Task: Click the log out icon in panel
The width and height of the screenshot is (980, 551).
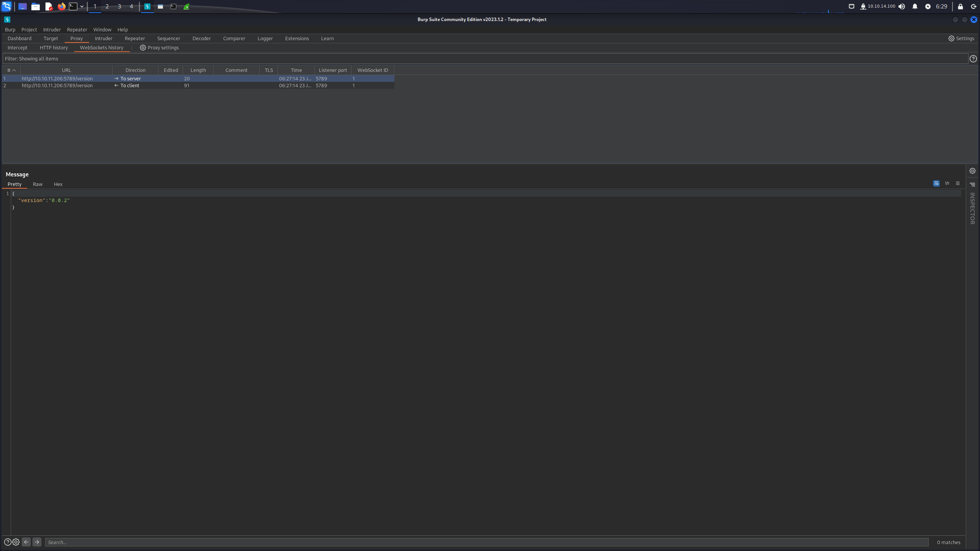Action: coord(974,6)
